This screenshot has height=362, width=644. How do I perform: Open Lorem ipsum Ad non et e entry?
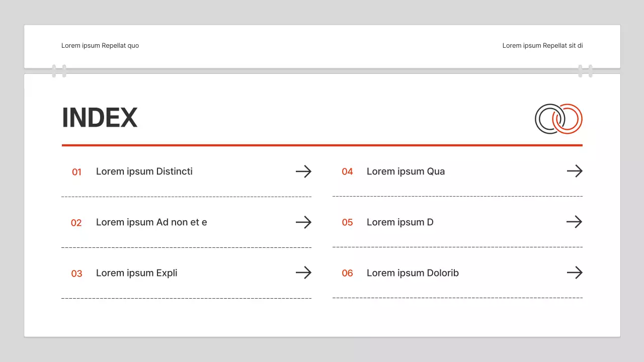(x=151, y=222)
